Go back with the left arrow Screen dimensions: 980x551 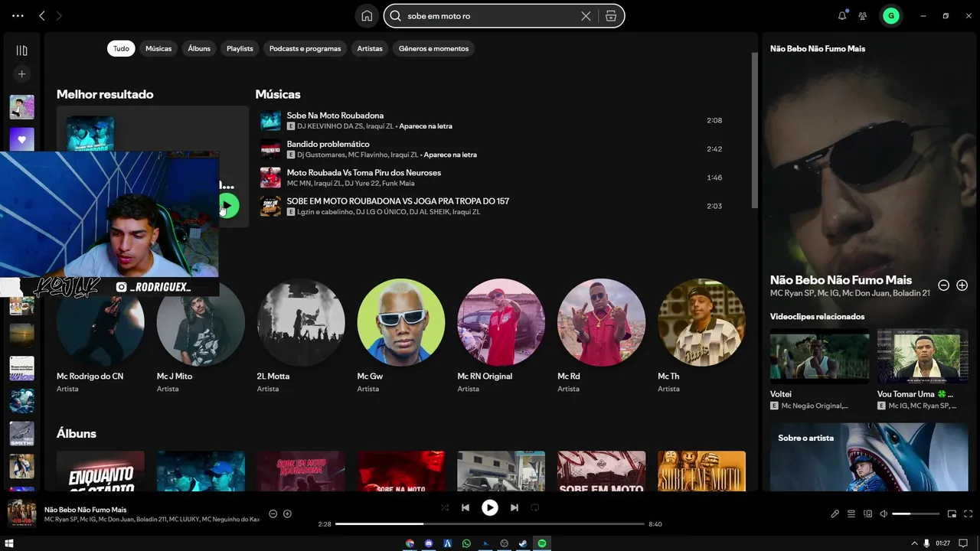coord(42,15)
